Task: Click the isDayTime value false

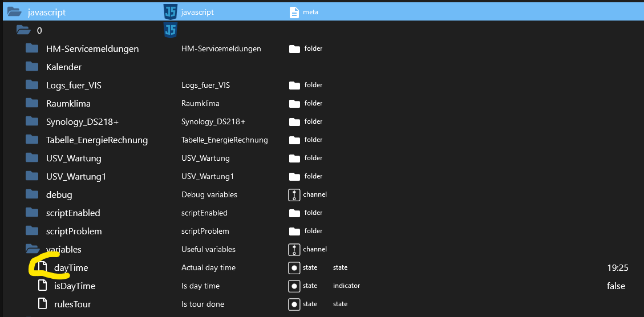Action: (x=616, y=286)
